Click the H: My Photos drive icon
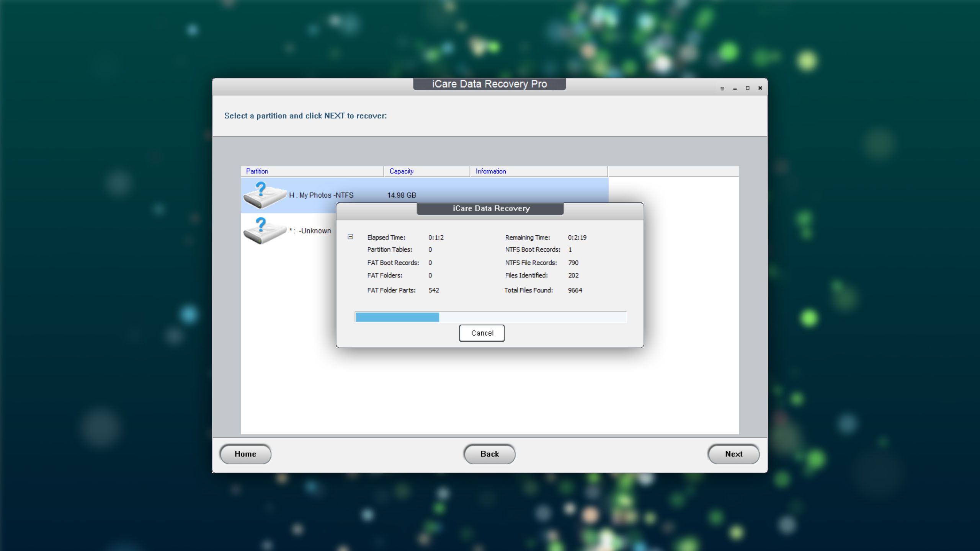The image size is (980, 551). tap(265, 195)
